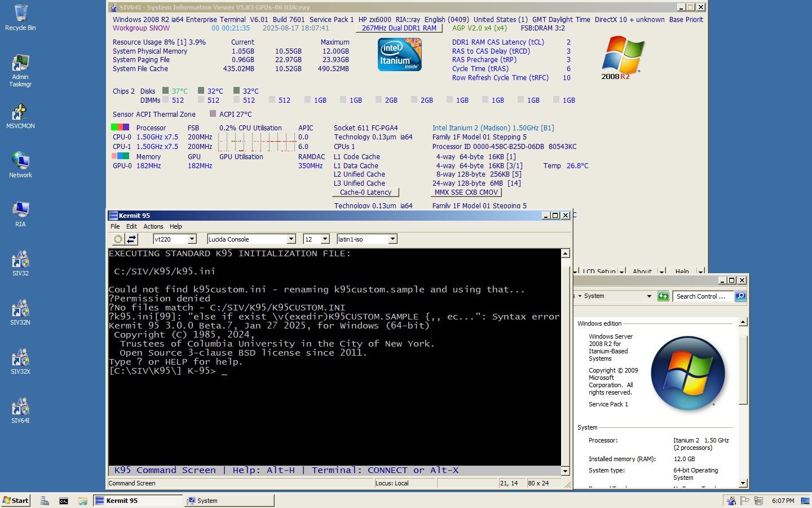Click the Windows orb logo in System window
This screenshot has width=812, height=508.
(x=688, y=373)
